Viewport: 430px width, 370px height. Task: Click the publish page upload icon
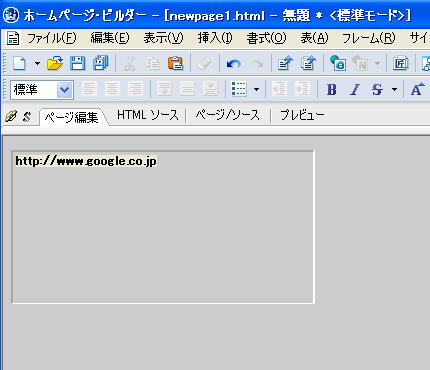click(285, 63)
